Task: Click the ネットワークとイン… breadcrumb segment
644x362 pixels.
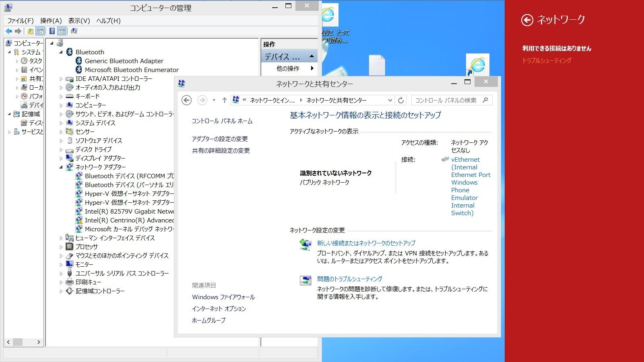Action: point(272,100)
